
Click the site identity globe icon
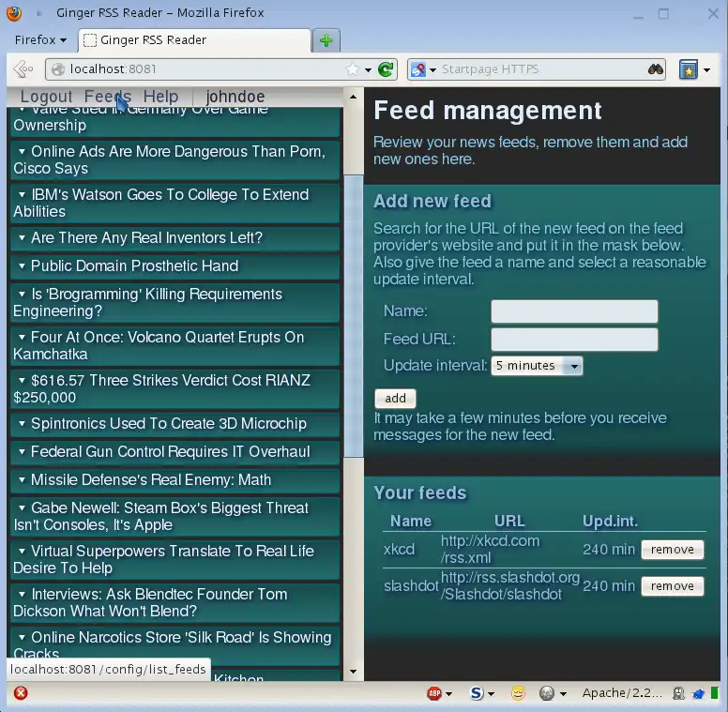(58, 69)
